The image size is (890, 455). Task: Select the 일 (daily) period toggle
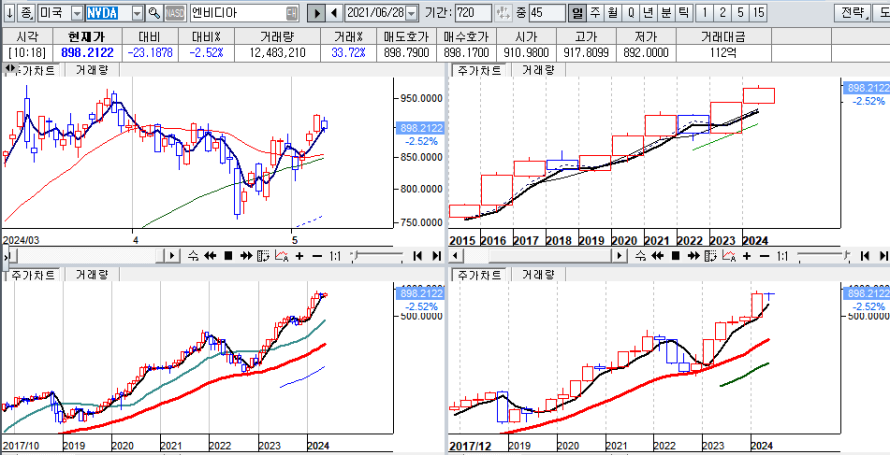[x=577, y=13]
